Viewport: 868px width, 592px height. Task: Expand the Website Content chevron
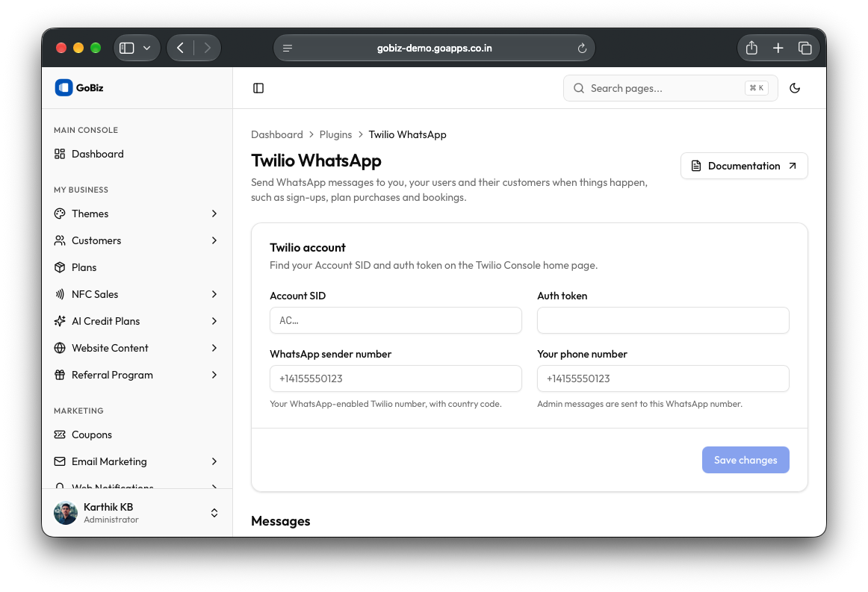tap(214, 348)
